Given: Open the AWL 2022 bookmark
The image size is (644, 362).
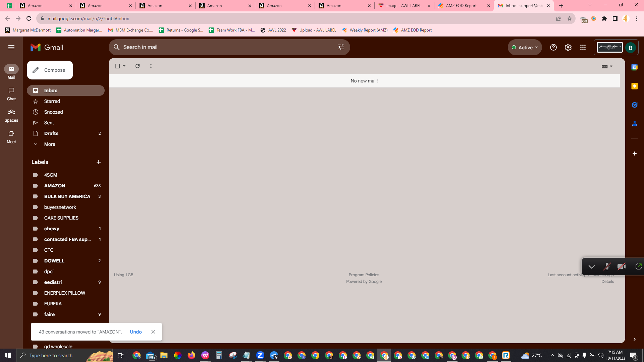Looking at the screenshot, I should tap(273, 30).
